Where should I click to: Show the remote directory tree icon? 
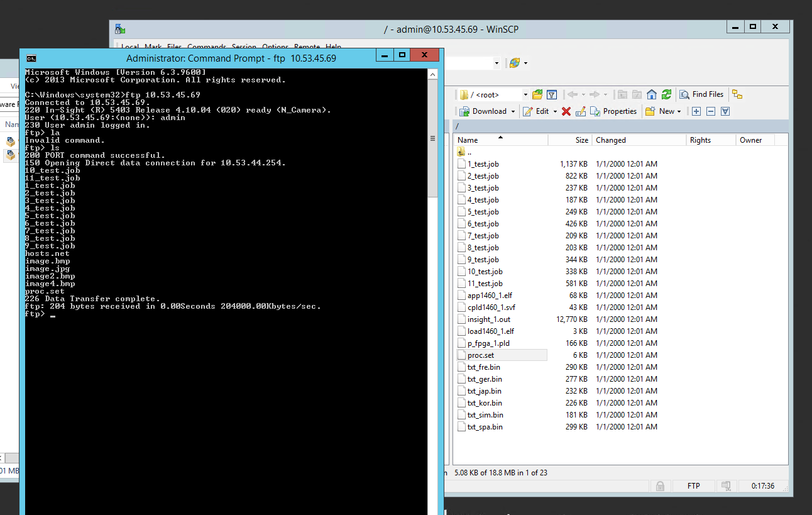[737, 95]
